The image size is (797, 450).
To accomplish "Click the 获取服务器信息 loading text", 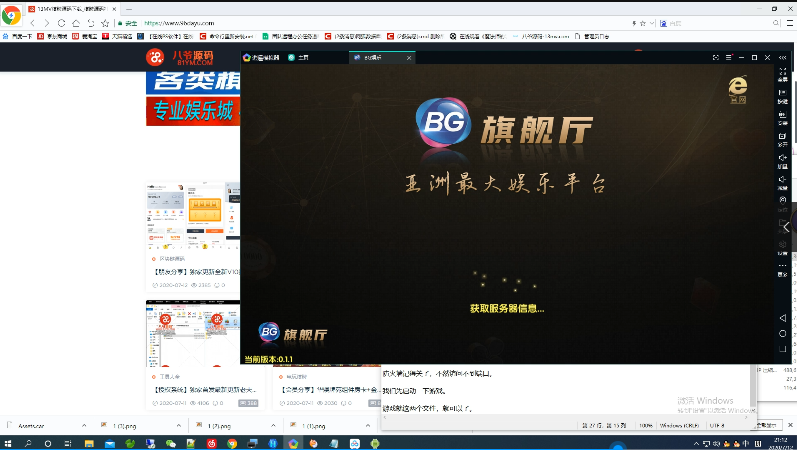I will (507, 308).
